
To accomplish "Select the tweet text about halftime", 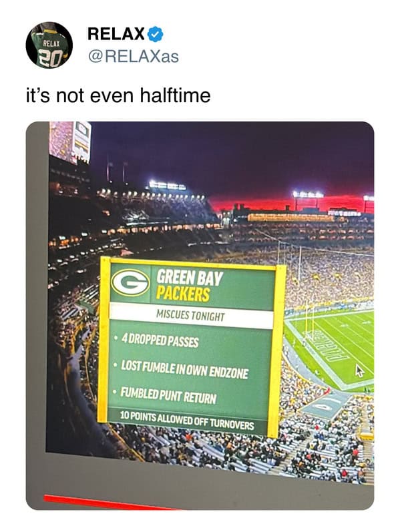I will [x=118, y=95].
